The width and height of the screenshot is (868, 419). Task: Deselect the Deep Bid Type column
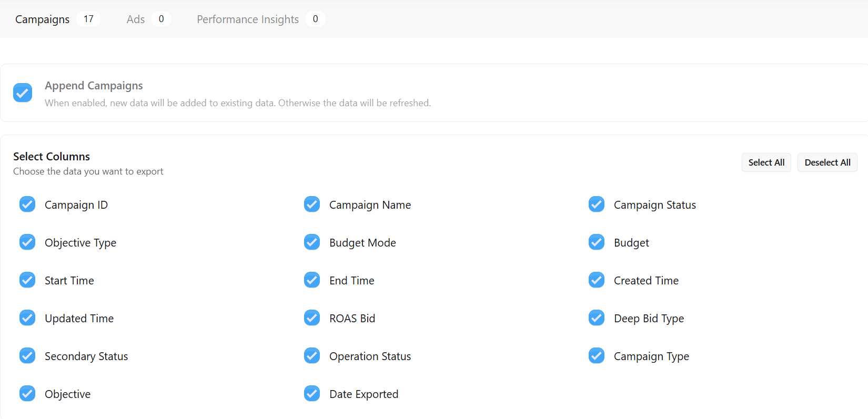point(597,318)
